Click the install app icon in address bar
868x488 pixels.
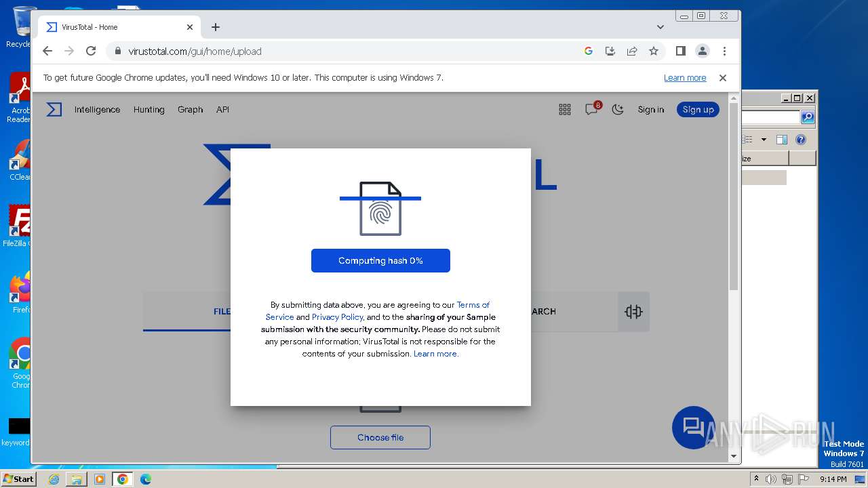(x=610, y=51)
